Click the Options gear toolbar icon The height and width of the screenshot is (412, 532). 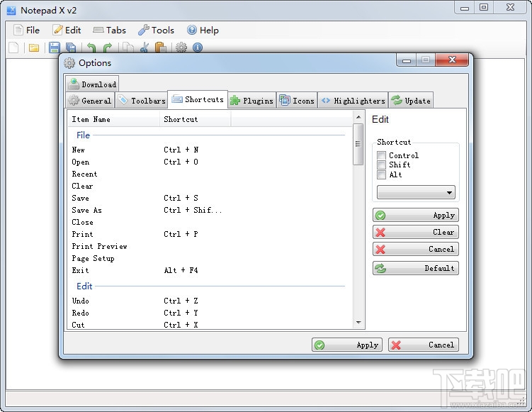(181, 48)
